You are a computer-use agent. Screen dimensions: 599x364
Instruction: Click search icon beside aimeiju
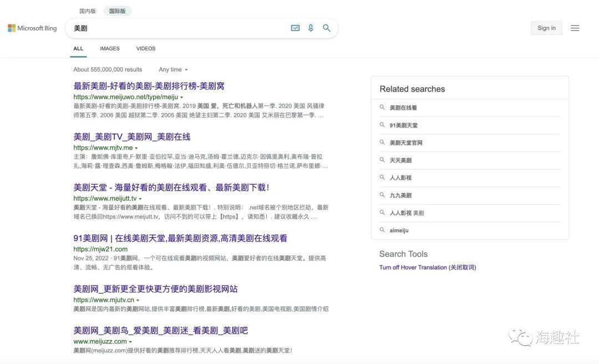click(x=382, y=230)
